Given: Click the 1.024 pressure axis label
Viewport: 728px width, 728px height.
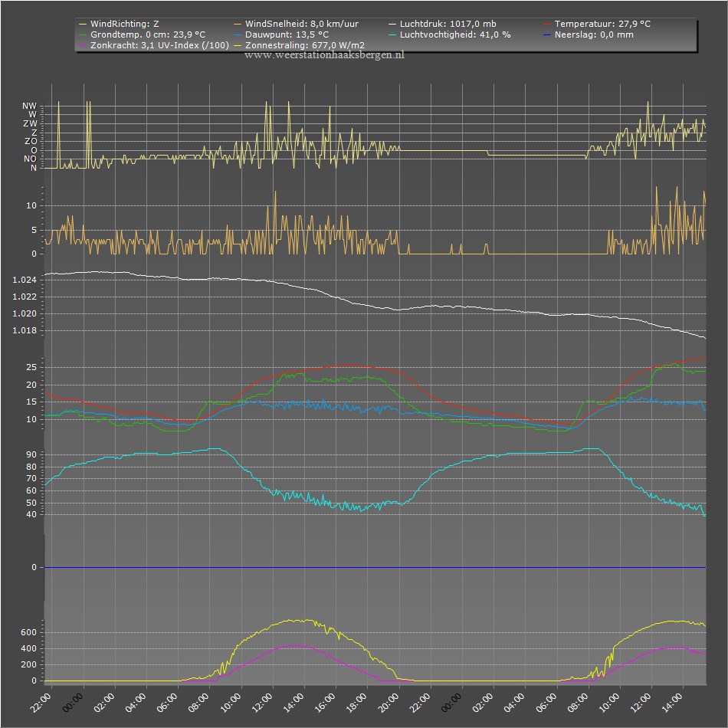Looking at the screenshot, I should click(25, 280).
